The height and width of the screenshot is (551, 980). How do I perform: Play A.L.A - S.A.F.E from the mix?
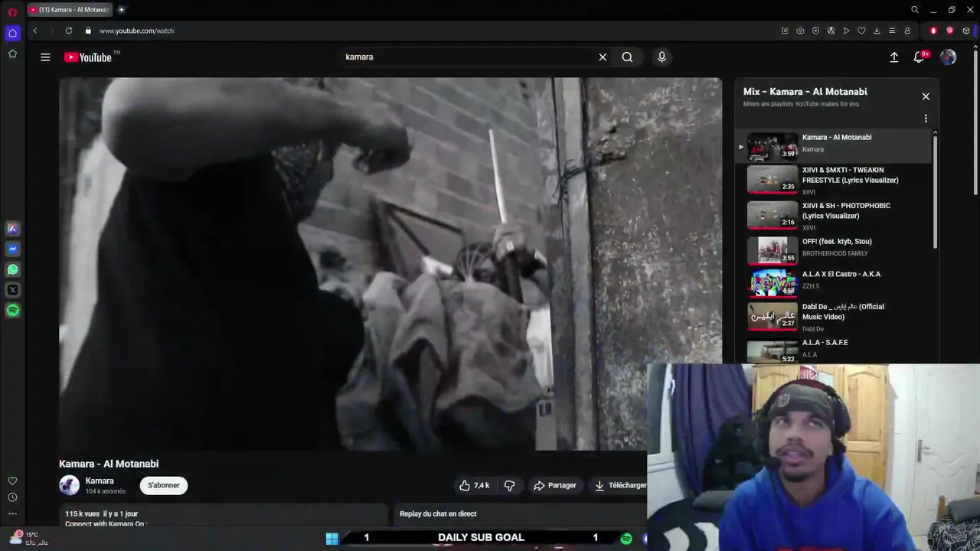click(835, 350)
